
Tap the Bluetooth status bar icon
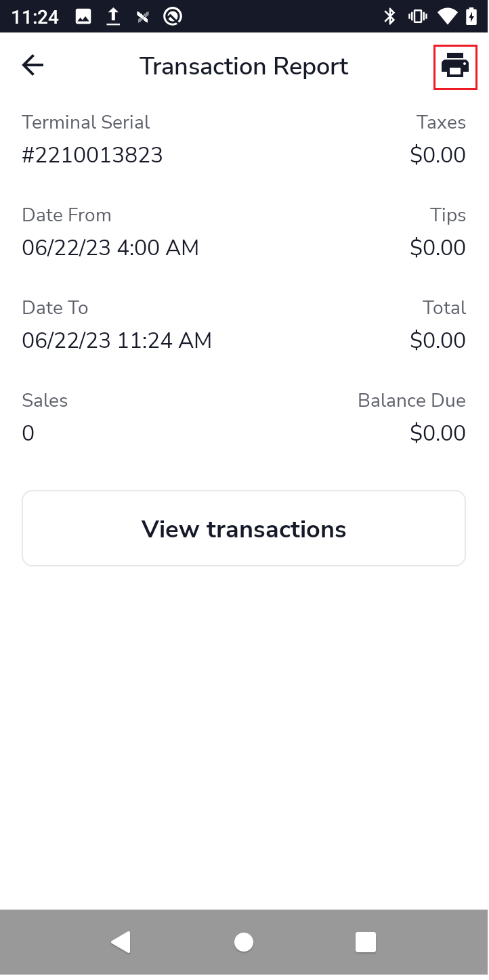(x=389, y=16)
